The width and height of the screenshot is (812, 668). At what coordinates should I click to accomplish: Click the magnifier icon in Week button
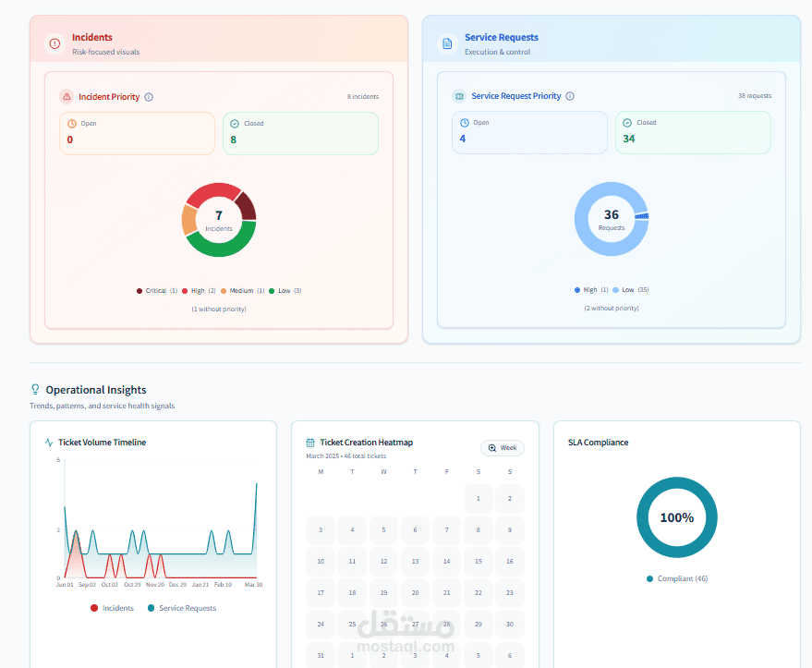pos(492,448)
